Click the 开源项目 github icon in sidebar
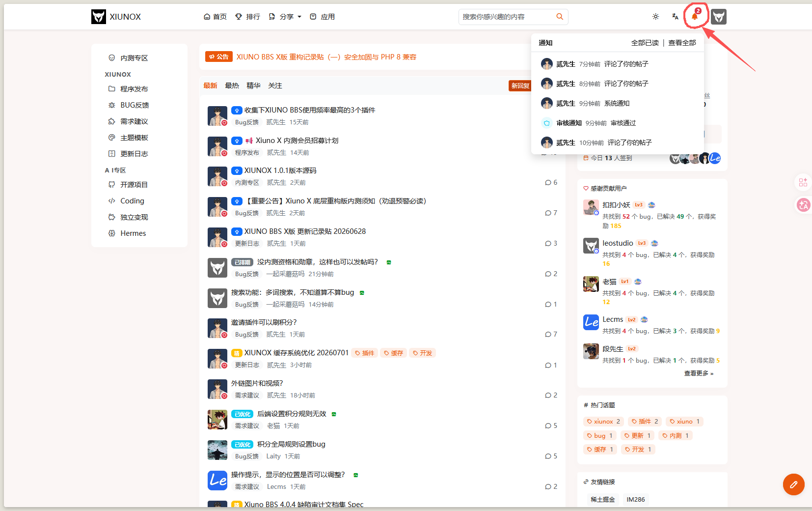Image resolution: width=812 pixels, height=511 pixels. coord(111,185)
